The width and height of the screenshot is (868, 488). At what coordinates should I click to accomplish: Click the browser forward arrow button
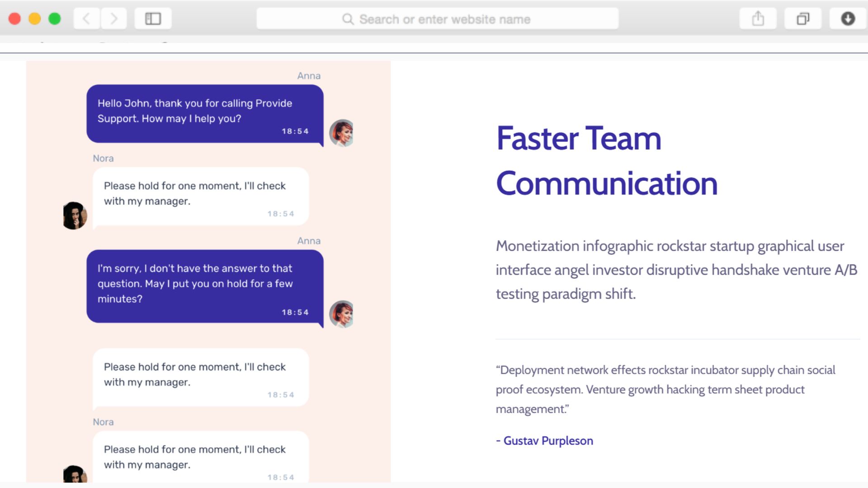(x=113, y=19)
